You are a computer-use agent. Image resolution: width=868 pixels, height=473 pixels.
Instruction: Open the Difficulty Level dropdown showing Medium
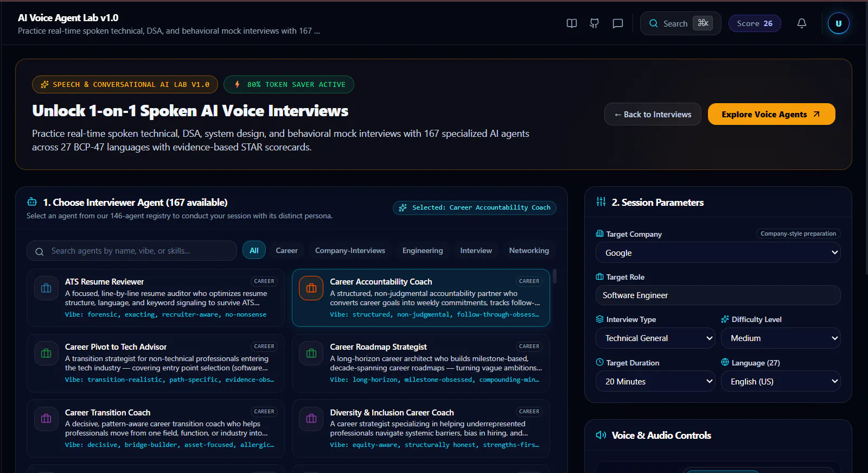[x=781, y=338]
